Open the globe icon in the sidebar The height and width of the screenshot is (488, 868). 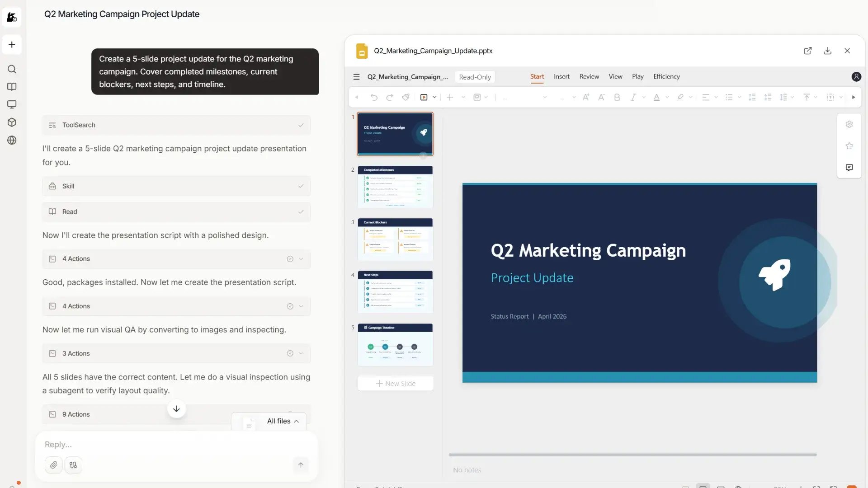point(12,141)
